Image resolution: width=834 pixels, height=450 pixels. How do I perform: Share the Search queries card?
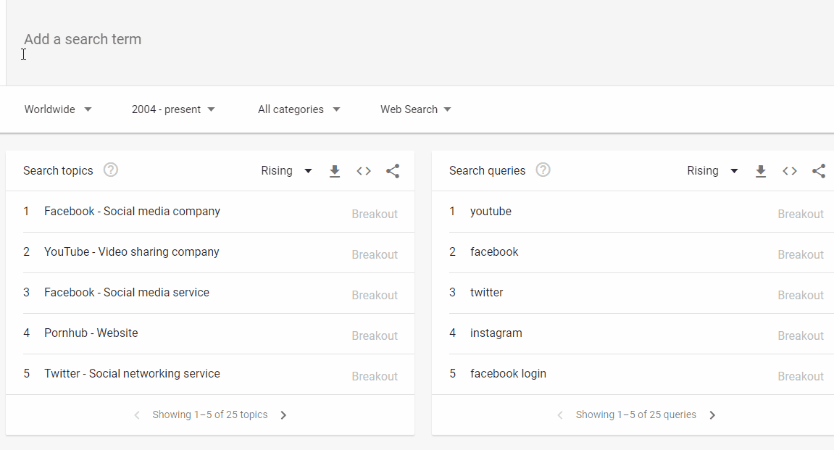pyautogui.click(x=819, y=171)
